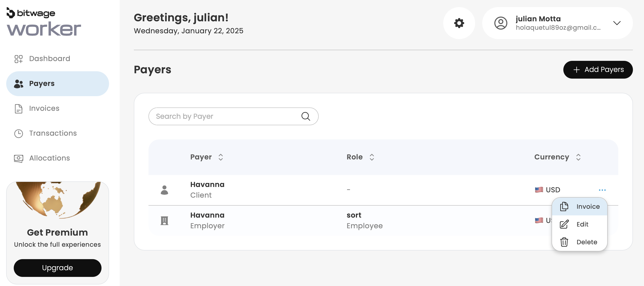
Task: Open settings via the gear icon
Action: pos(459,23)
